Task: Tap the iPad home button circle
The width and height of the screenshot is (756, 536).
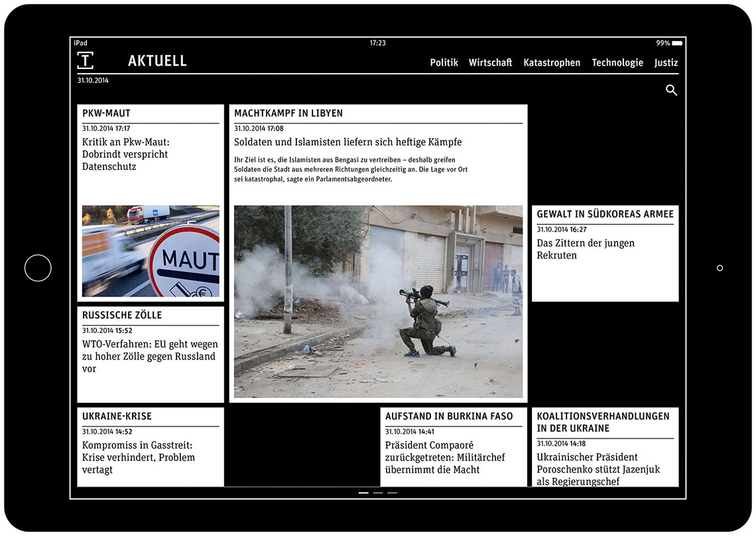Action: point(38,268)
